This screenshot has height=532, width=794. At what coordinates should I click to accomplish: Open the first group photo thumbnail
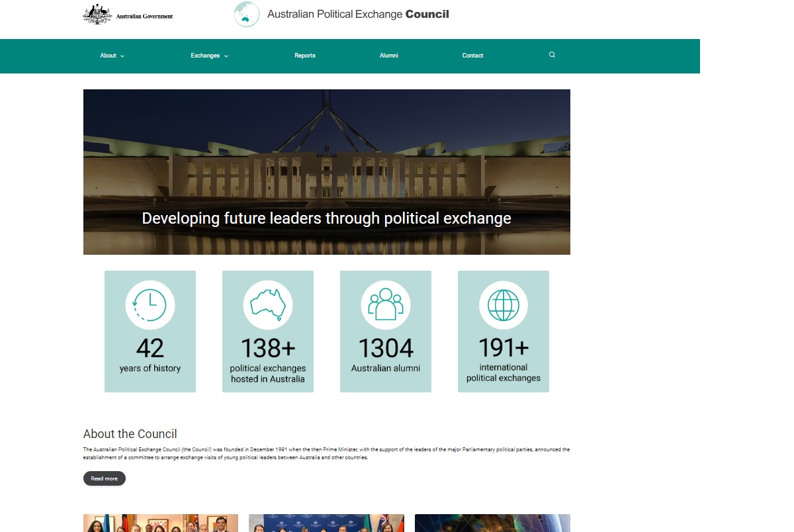pyautogui.click(x=161, y=523)
